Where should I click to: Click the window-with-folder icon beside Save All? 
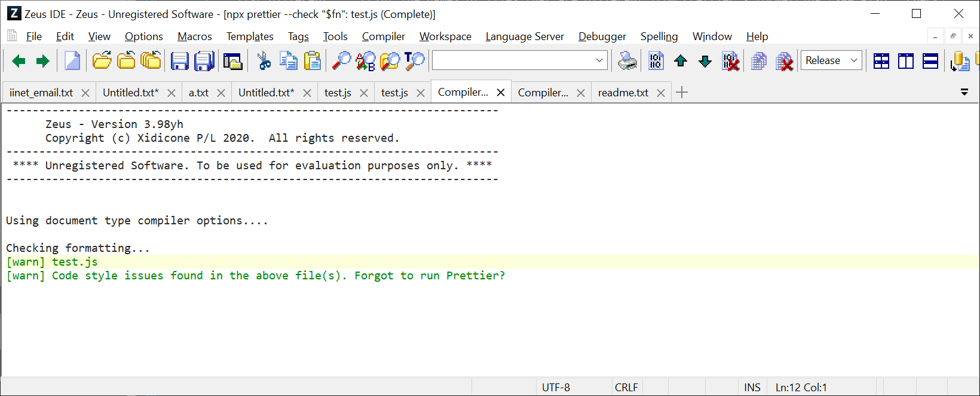(232, 61)
